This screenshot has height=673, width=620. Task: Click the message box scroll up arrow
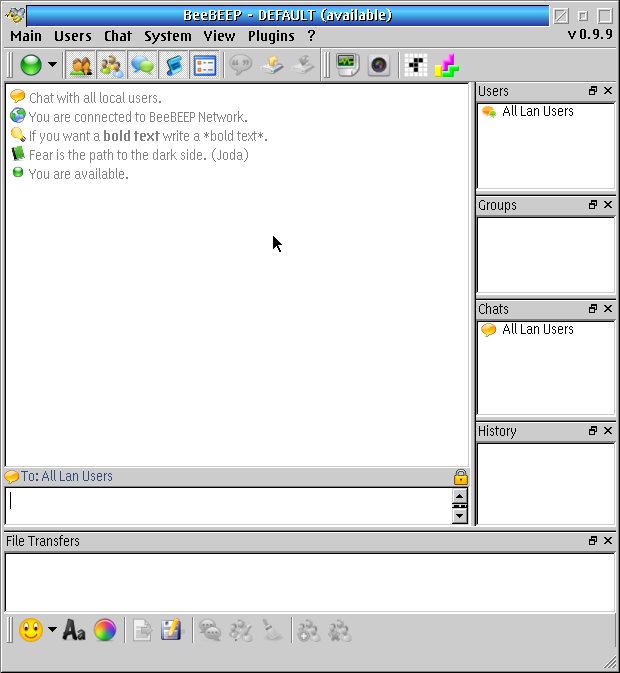460,496
